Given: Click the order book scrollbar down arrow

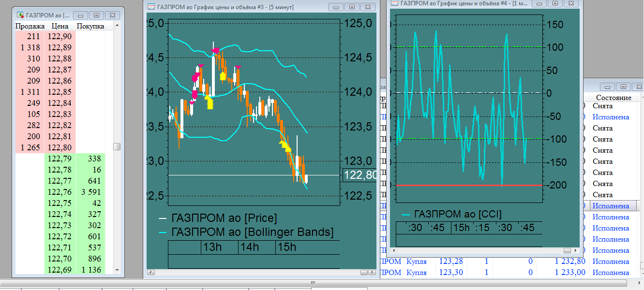Looking at the screenshot, I should tap(117, 270).
